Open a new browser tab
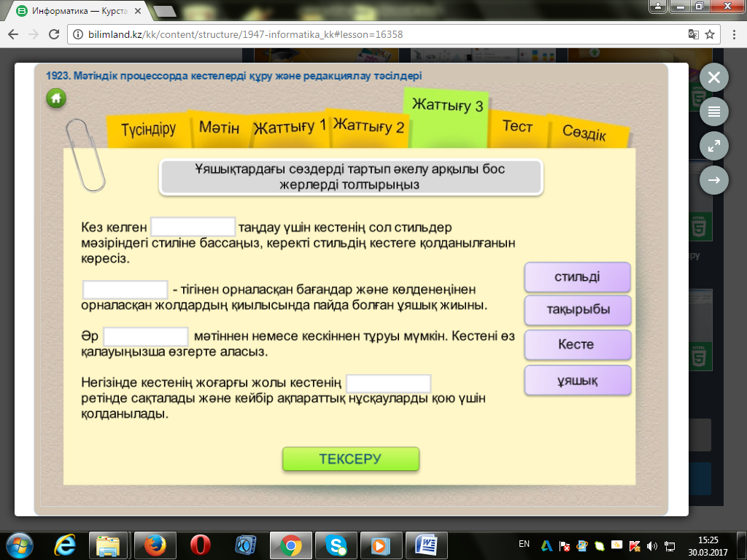This screenshot has height=560, width=747. click(165, 12)
